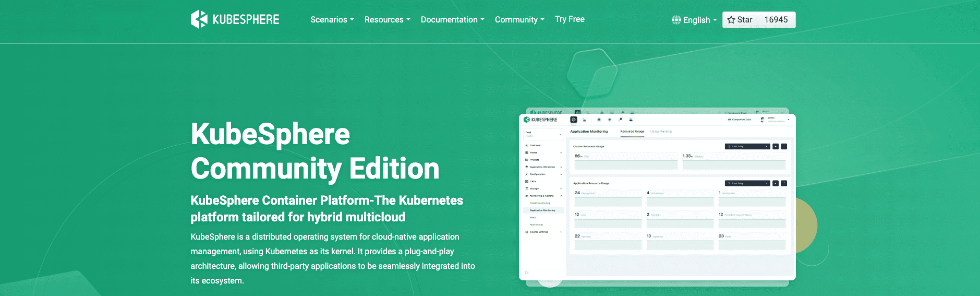
Task: Open the admin user menu in dashboard preview
Action: 775,120
